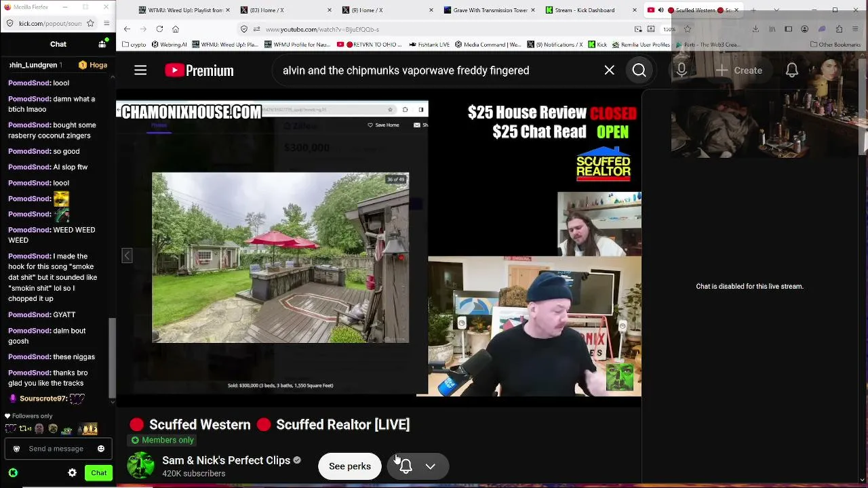Switch to the (9) Home / X tab

click(387, 10)
